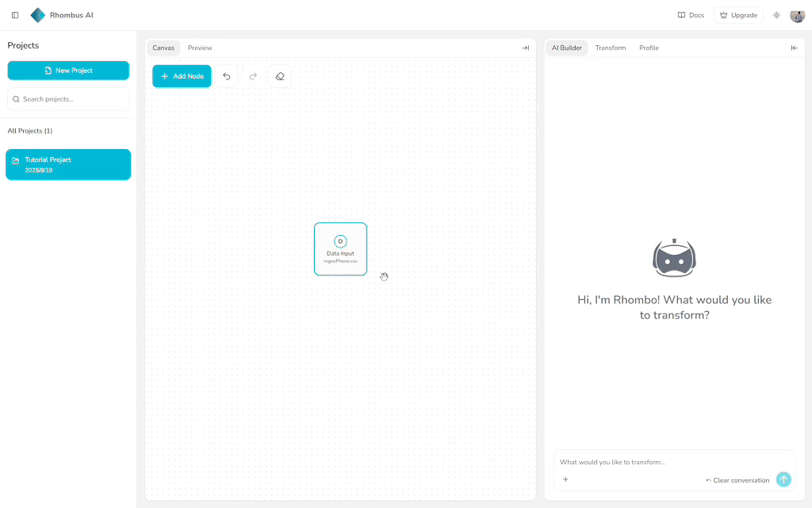Switch to the Preview tab
The height and width of the screenshot is (508, 812).
pos(200,48)
